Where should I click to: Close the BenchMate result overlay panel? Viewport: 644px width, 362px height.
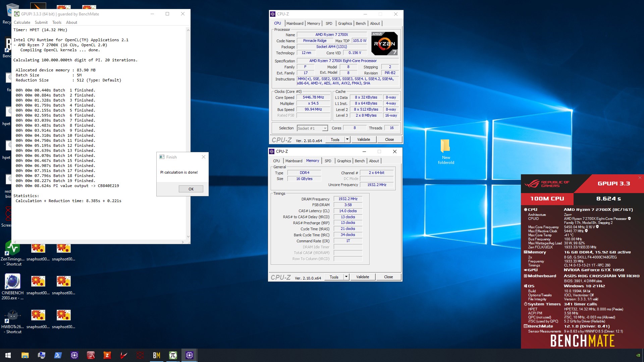(x=640, y=178)
